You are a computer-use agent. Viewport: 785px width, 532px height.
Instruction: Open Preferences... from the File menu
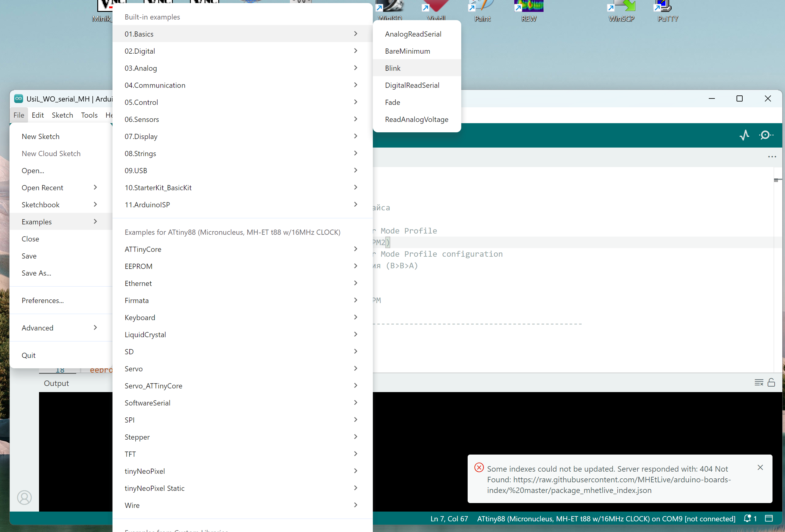61,300
